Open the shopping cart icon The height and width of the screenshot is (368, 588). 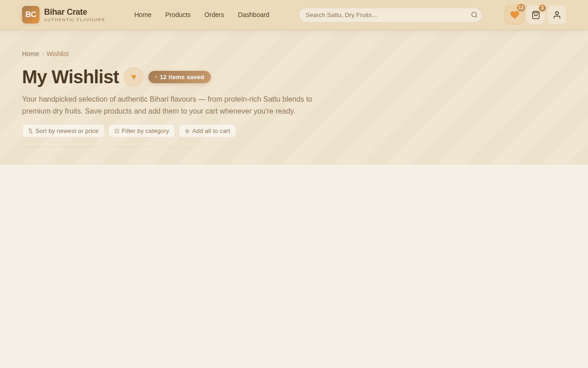(536, 15)
